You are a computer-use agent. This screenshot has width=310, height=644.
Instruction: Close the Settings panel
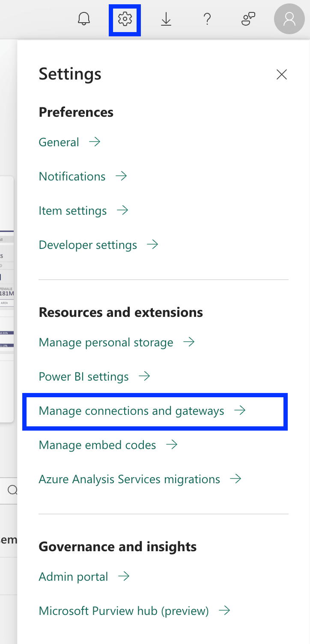281,74
